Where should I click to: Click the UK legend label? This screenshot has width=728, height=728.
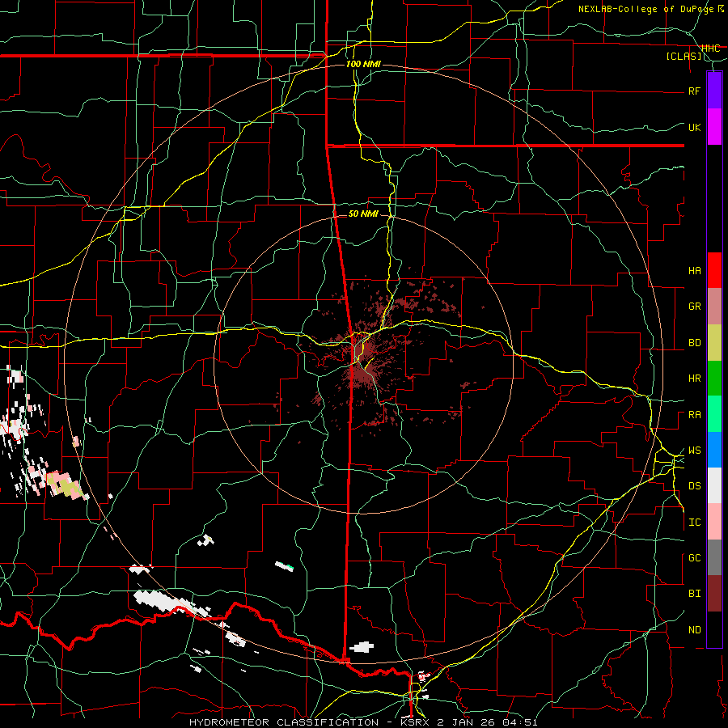(x=694, y=127)
